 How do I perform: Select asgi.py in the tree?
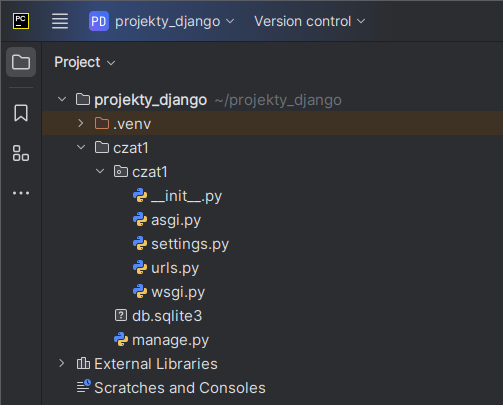point(176,220)
